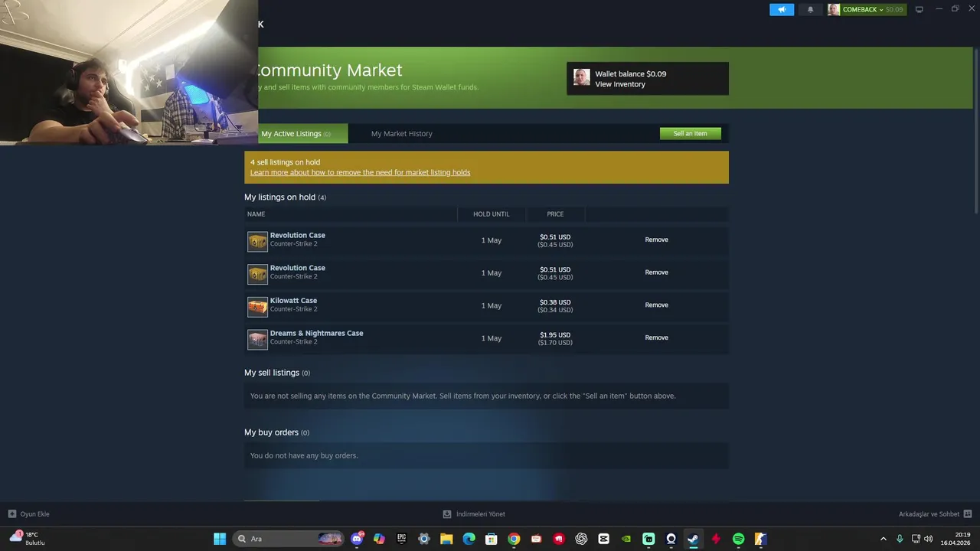Click first Revolution Case item icon
Image resolution: width=980 pixels, height=551 pixels.
pos(257,242)
